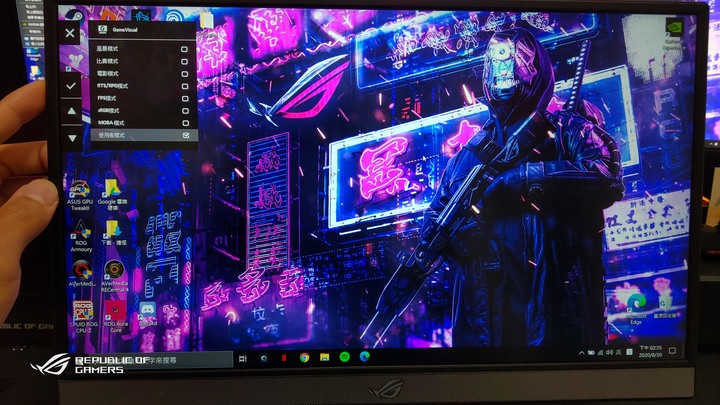Click the red app icon in the taskbar
Image resolution: width=720 pixels, height=405 pixels.
coord(284,358)
